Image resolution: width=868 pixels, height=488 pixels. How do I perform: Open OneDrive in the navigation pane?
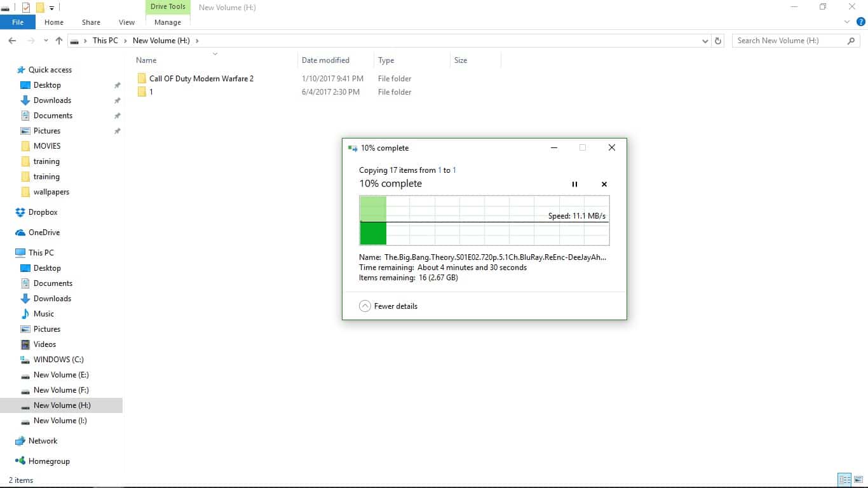tap(44, 233)
